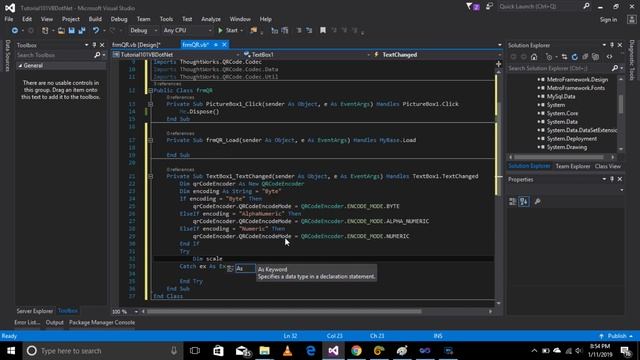
Task: Open the Windows Start menu
Action: pos(11,351)
